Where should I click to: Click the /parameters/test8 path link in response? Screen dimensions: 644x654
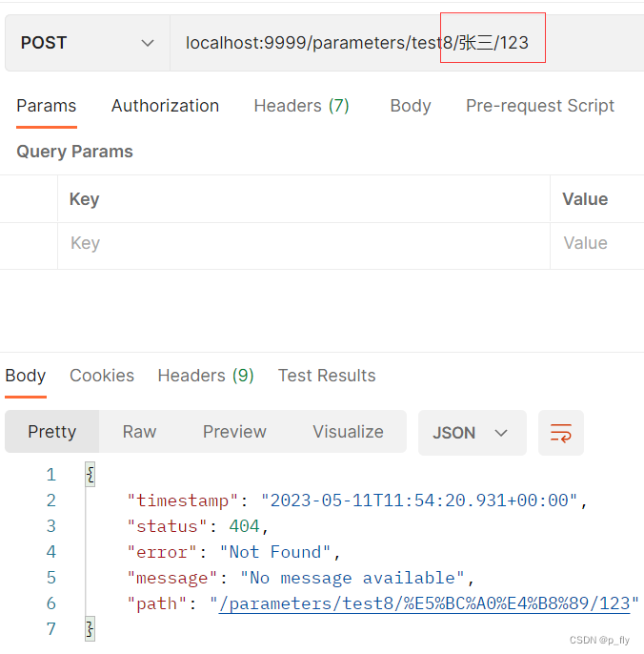click(x=424, y=603)
